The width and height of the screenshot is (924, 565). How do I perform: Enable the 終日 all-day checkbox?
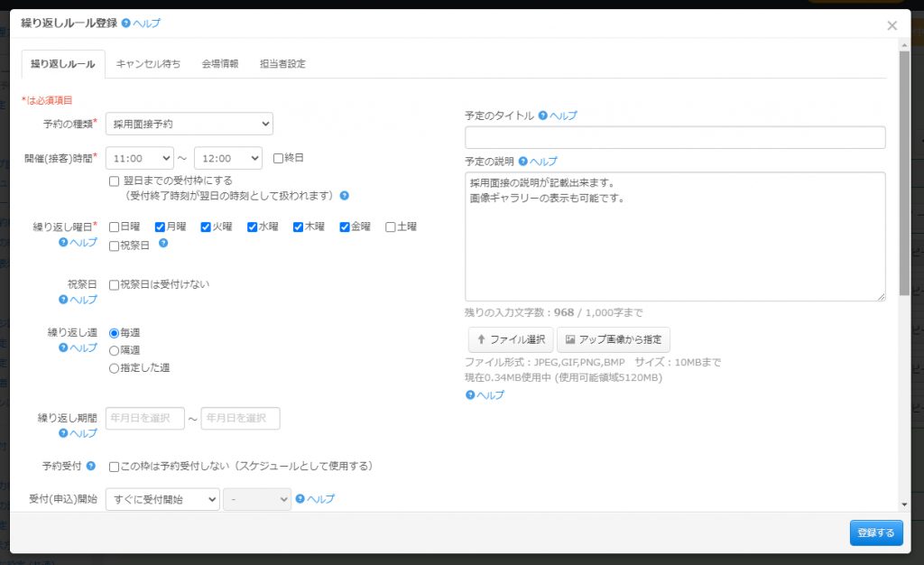click(279, 158)
